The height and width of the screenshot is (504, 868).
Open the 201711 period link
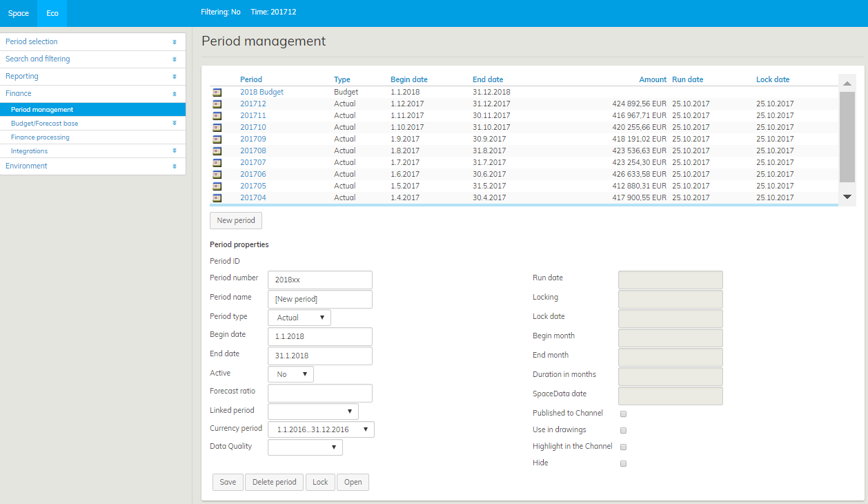point(253,115)
